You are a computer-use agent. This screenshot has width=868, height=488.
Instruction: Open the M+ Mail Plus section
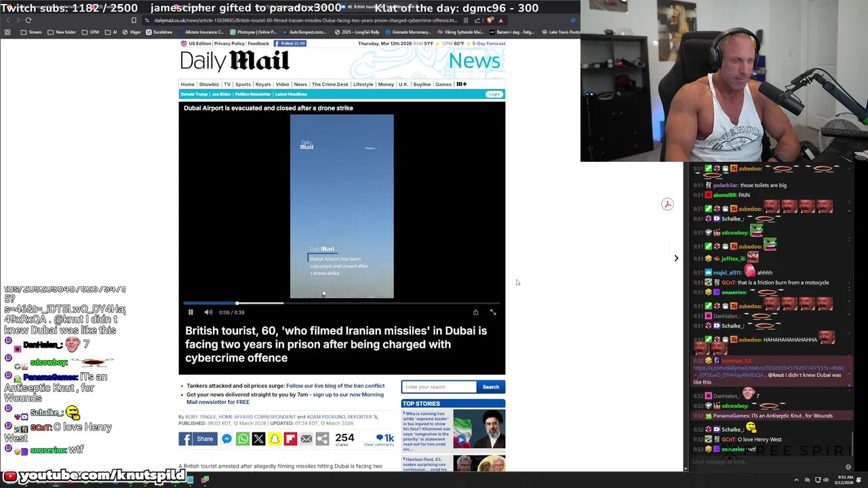[461, 84]
